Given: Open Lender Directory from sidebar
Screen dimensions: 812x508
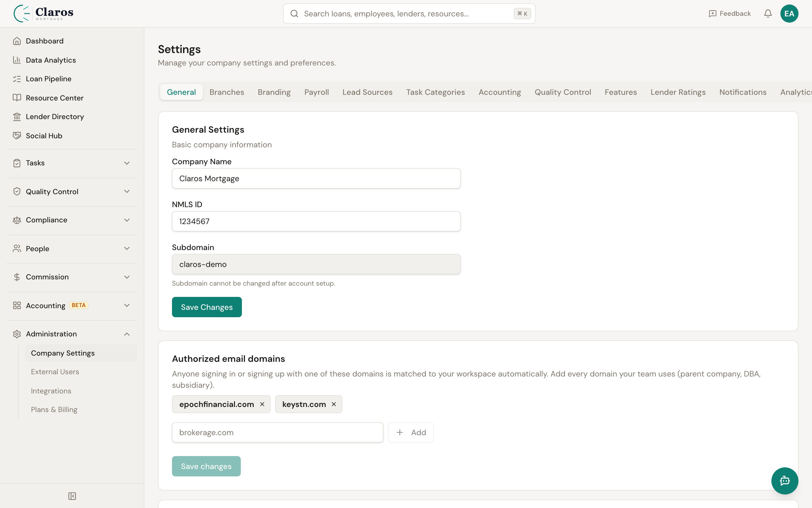Looking at the screenshot, I should click(72, 117).
